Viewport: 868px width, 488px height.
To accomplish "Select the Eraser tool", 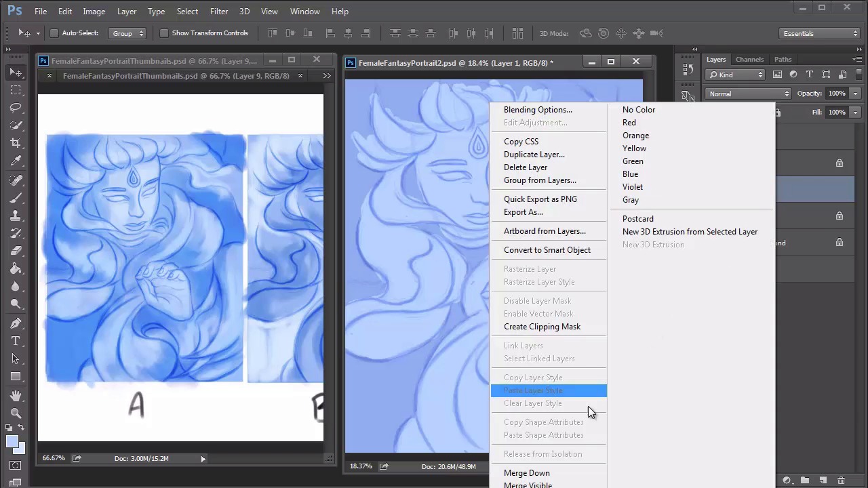I will click(16, 250).
